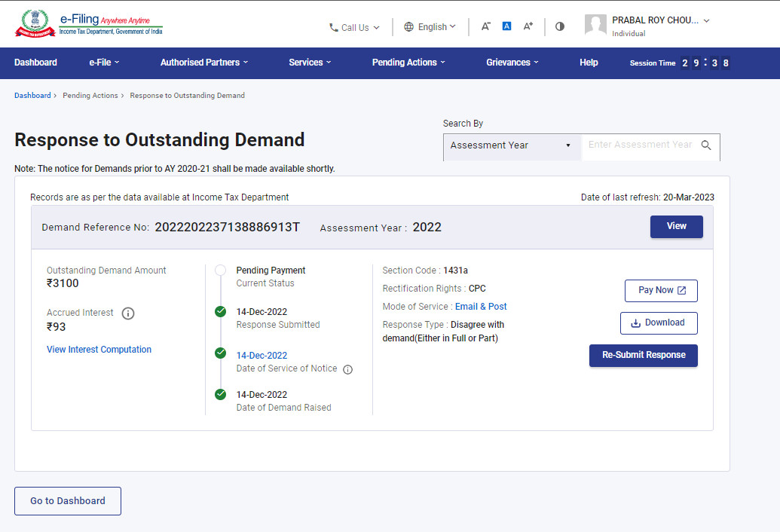Click the phone icon beside Call Us
Viewport: 780px width, 532px height.
pos(333,27)
